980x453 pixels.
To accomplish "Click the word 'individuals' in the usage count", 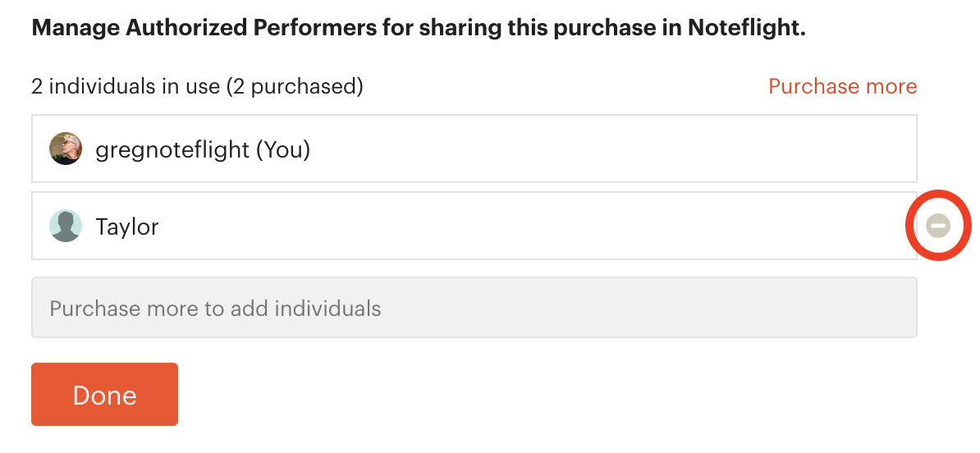I will point(132,86).
